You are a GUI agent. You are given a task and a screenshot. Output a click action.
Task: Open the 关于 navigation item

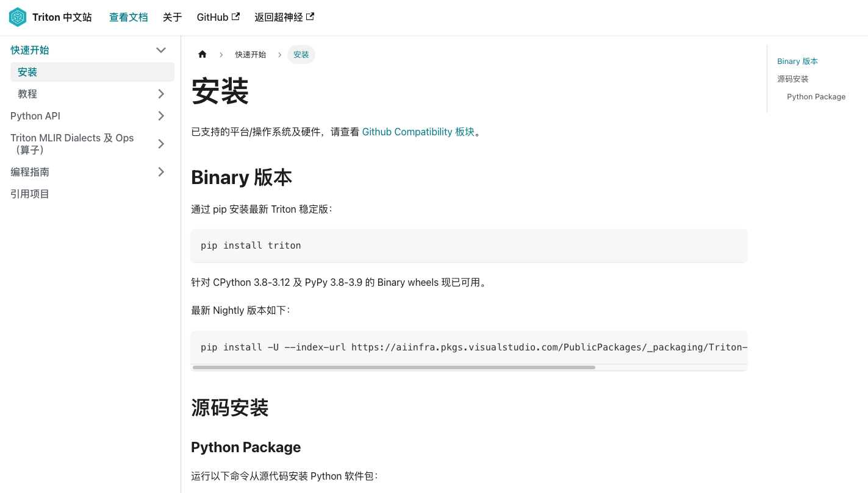point(172,17)
